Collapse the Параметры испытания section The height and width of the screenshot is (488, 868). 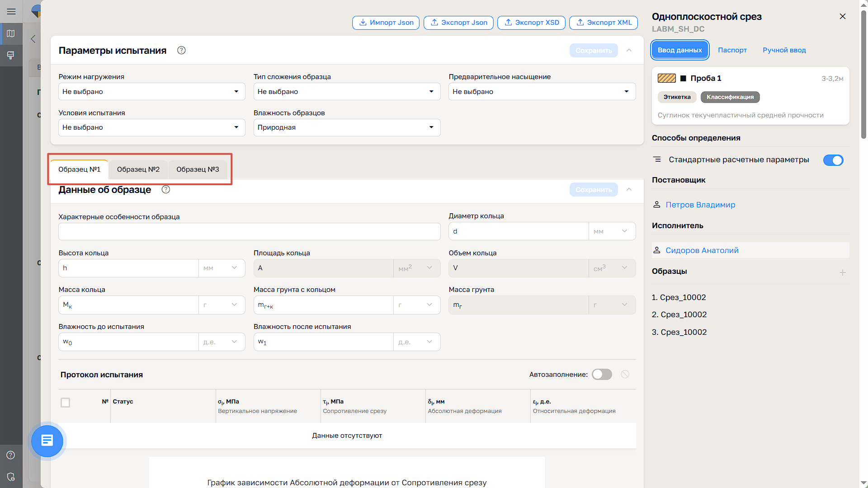click(629, 50)
